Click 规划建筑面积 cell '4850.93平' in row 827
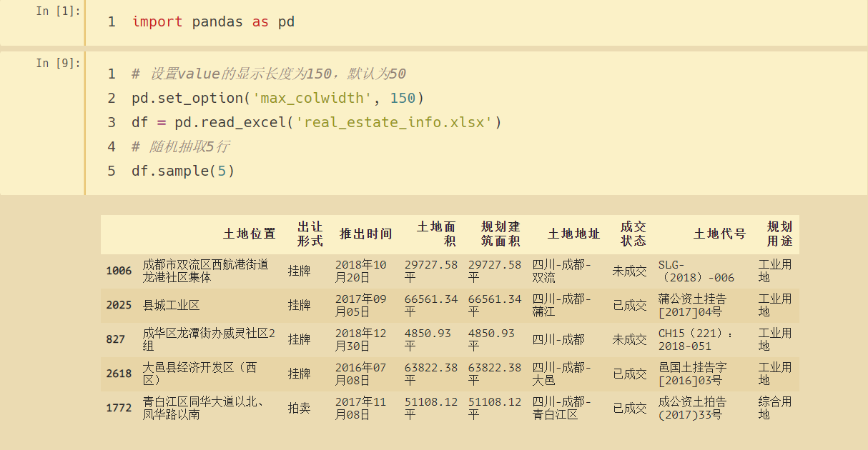Screen dimensions: 868x450 [492, 339]
